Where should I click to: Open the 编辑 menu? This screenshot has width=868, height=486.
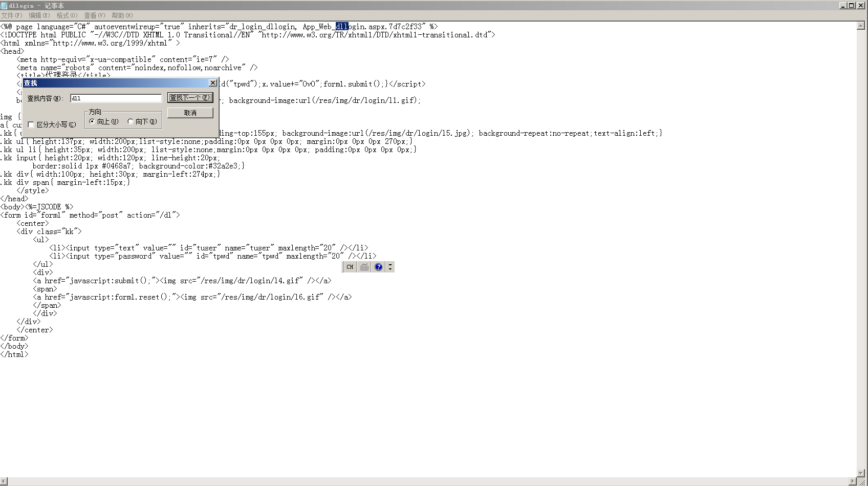coord(39,15)
